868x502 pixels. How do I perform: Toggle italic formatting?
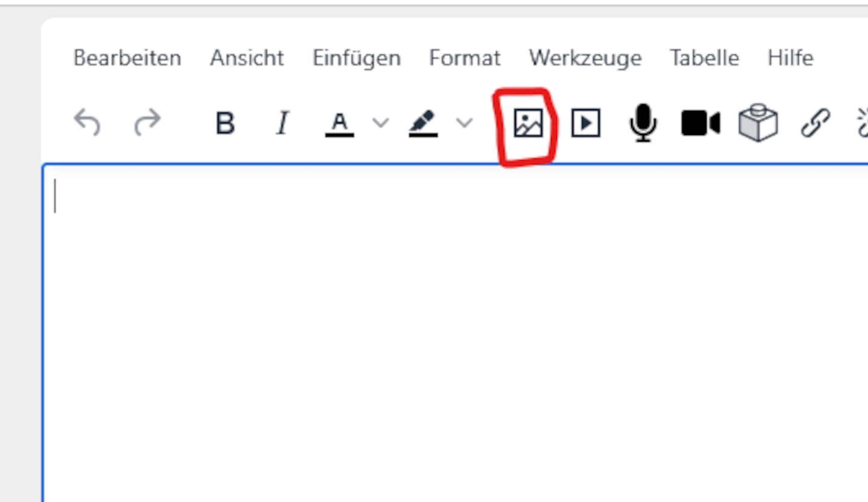point(281,124)
